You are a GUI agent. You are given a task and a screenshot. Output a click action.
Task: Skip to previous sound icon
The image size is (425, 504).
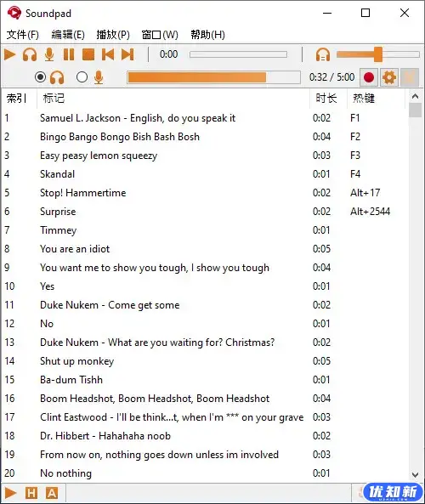[x=108, y=54]
